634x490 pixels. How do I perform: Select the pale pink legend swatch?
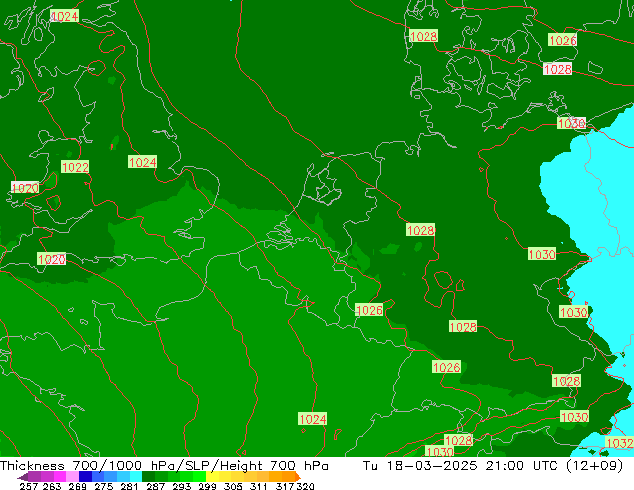(x=72, y=476)
